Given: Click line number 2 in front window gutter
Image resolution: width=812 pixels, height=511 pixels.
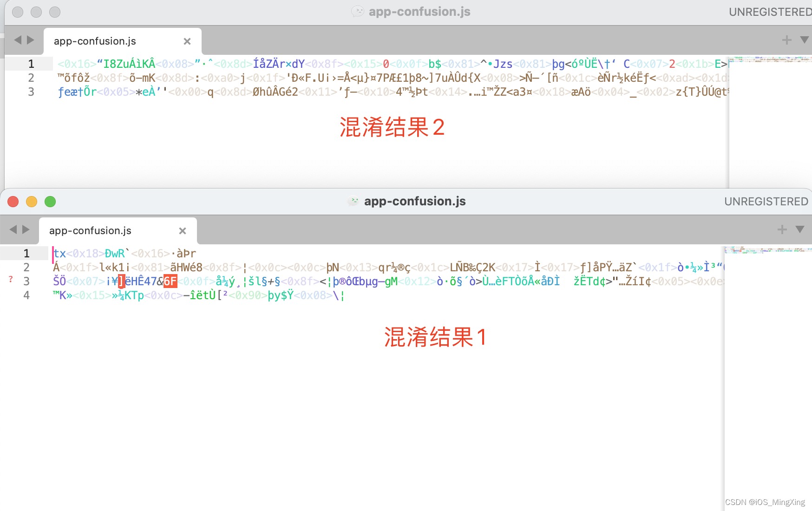Looking at the screenshot, I should point(26,267).
